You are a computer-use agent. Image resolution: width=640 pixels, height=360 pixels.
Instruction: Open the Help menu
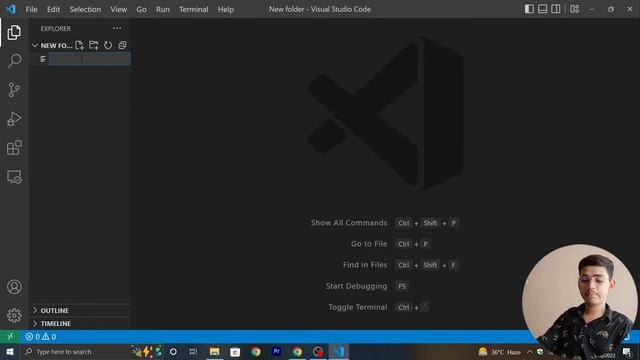(226, 9)
